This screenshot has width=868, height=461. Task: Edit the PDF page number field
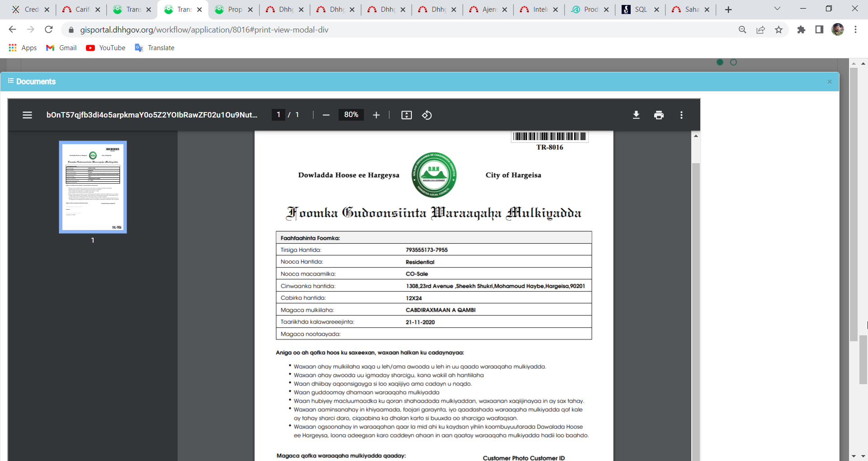pyautogui.click(x=278, y=115)
